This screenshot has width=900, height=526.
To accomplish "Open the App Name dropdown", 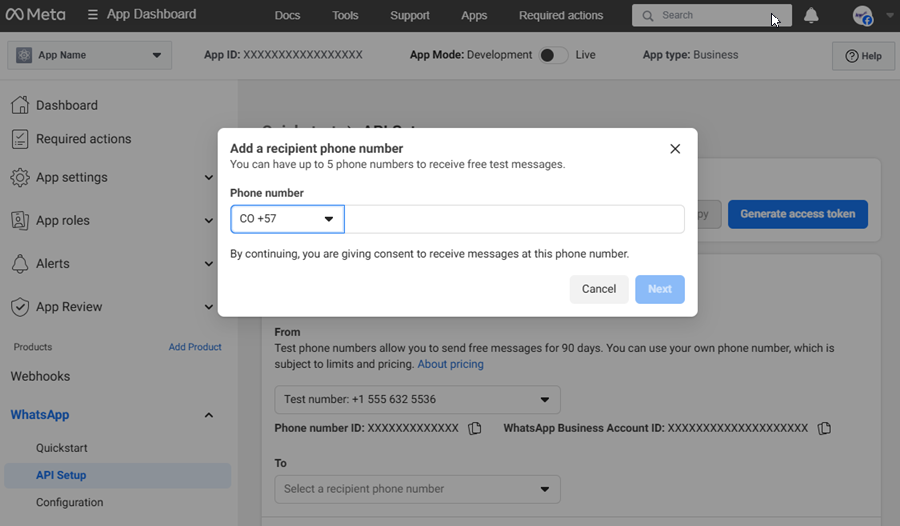I will coord(90,55).
